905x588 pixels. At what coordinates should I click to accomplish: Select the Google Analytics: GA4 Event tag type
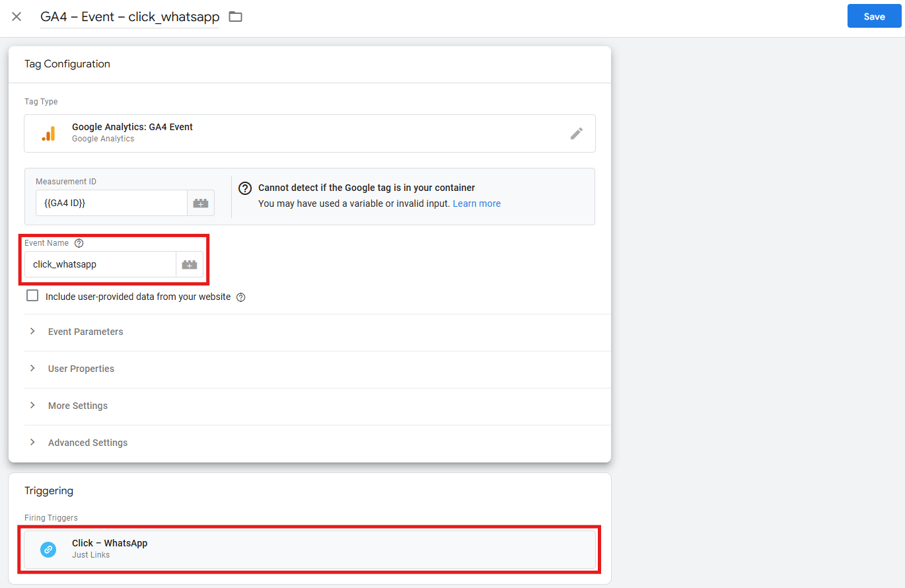(310, 133)
